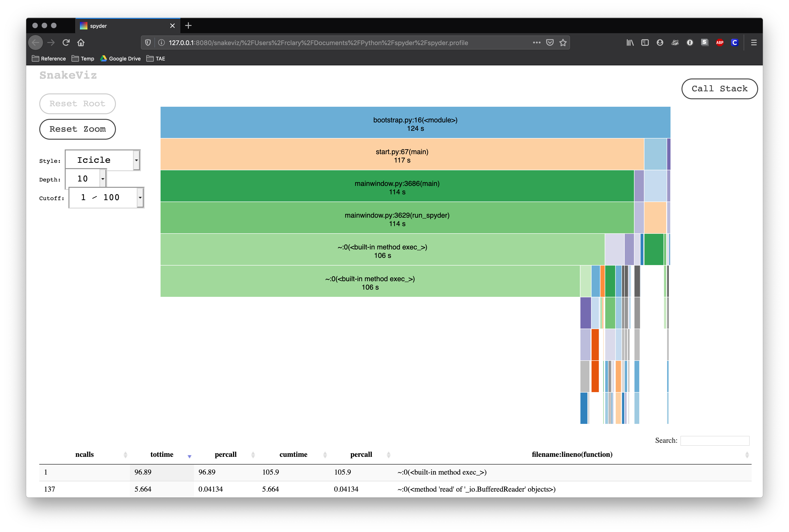Viewport: 789px width, 532px height.
Task: Sort table by cumtime column header
Action: [293, 454]
